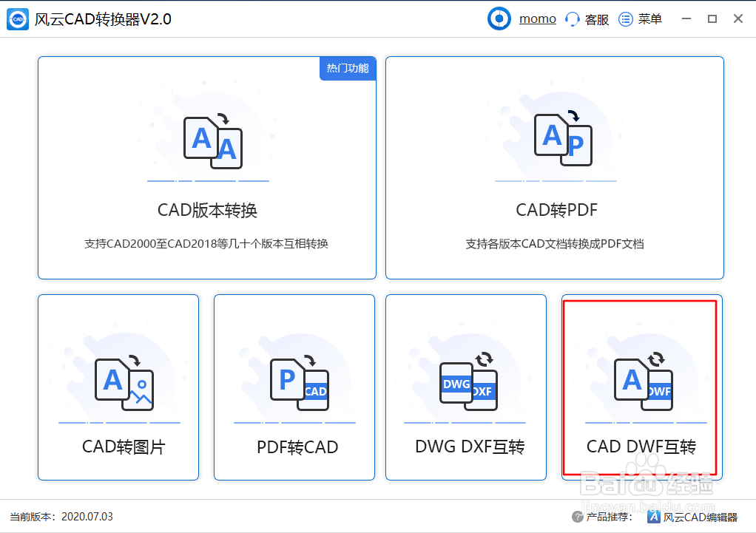Select the PDF转CAD label
The width and height of the screenshot is (756, 533).
[x=297, y=447]
